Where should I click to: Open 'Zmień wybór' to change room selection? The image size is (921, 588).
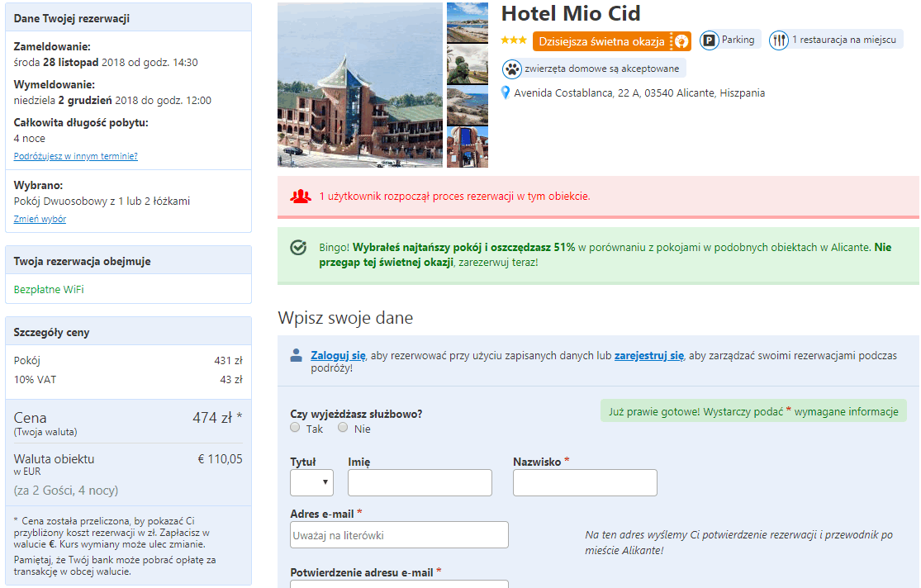40,218
